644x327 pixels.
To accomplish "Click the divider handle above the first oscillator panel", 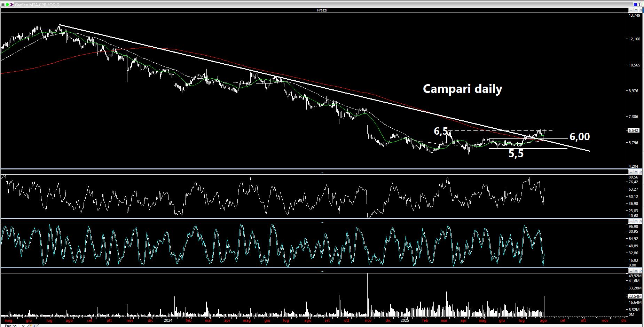I will coord(322,173).
